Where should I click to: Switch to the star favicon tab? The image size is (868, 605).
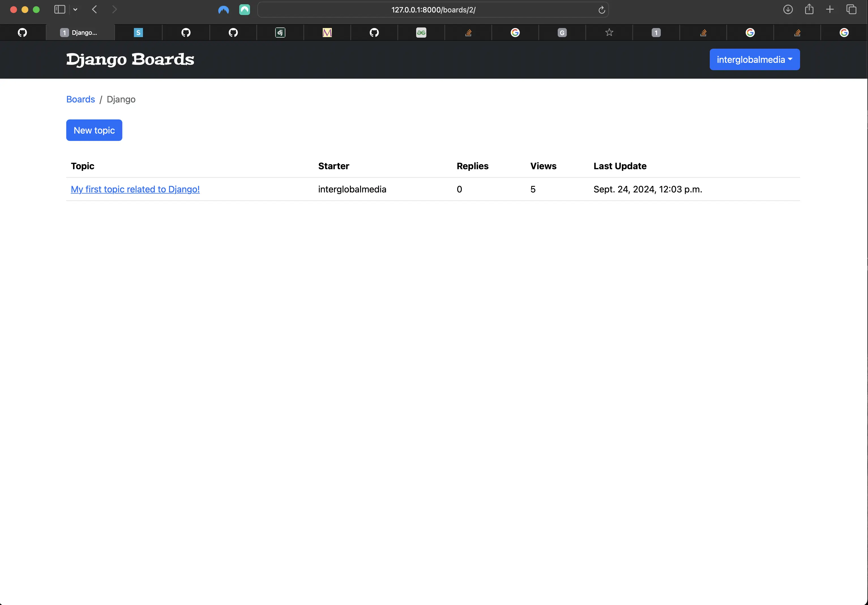(609, 33)
